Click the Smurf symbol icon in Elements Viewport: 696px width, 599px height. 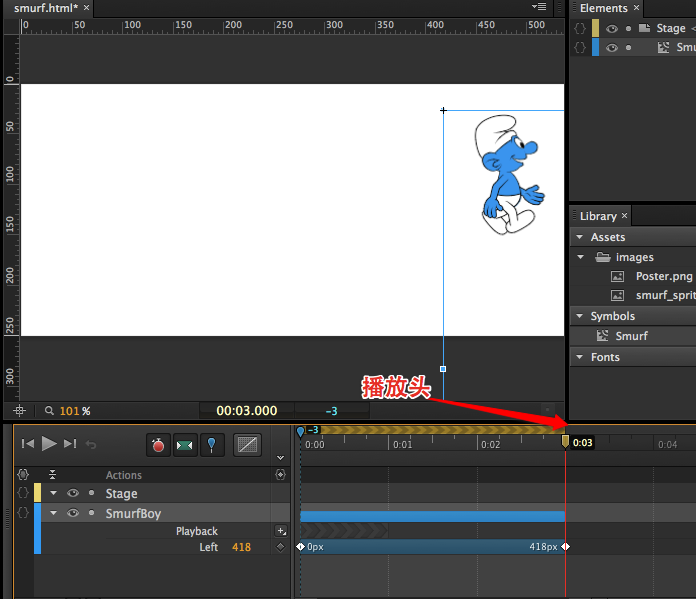663,47
